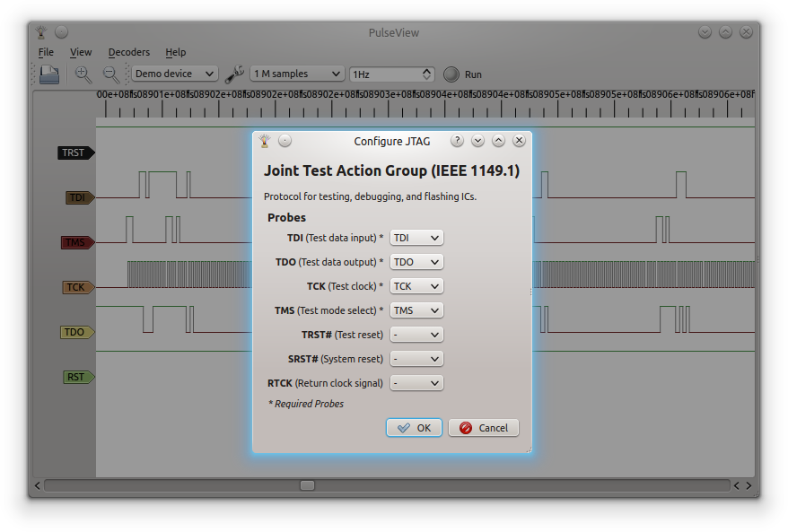Click the zoom out magnifier icon
This screenshot has height=532, width=788.
pos(110,74)
